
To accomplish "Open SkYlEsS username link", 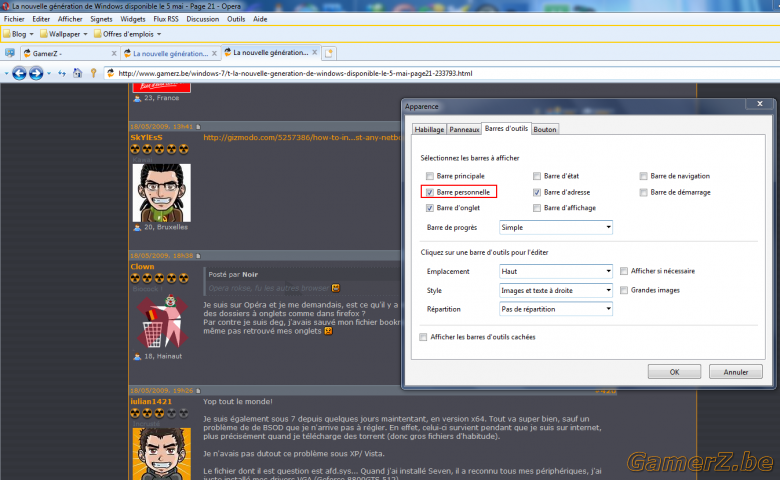I will 146,137.
